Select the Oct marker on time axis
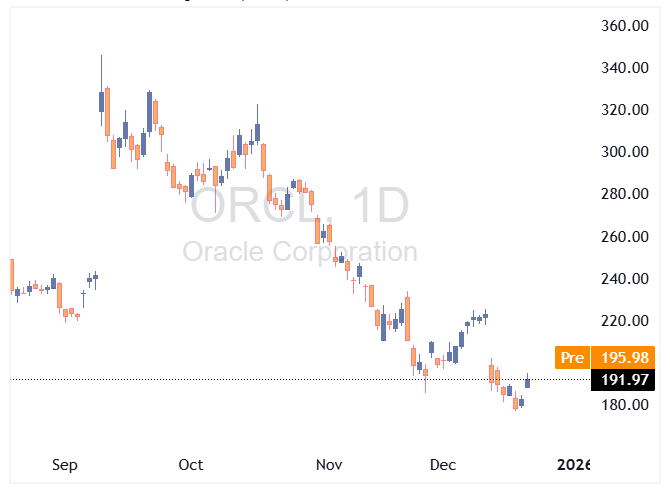This screenshot has width=670, height=495. [x=190, y=465]
